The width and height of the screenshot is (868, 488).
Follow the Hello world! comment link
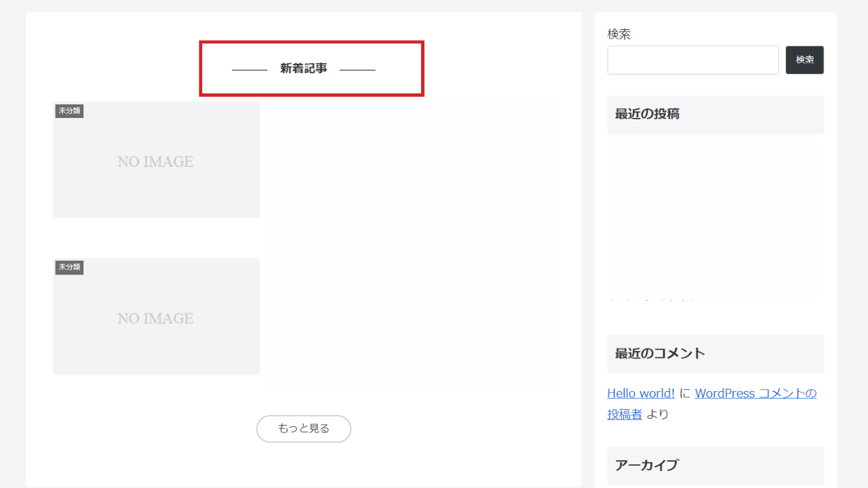(641, 393)
